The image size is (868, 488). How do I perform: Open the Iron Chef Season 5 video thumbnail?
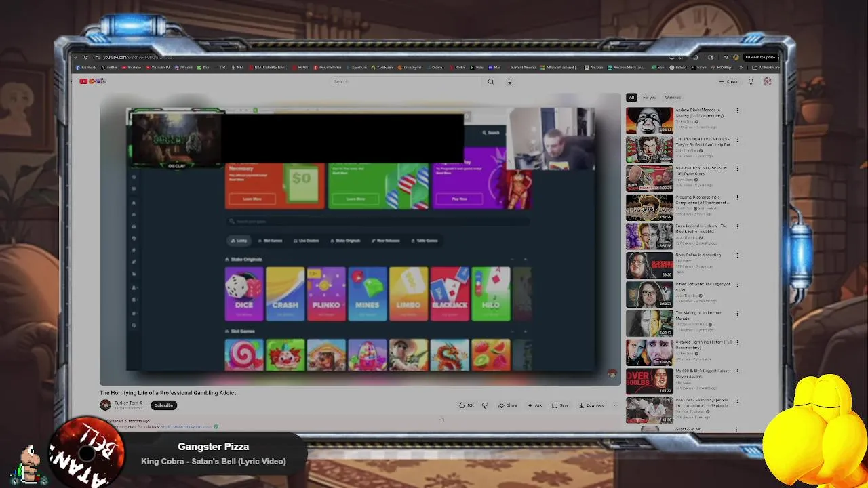point(650,411)
